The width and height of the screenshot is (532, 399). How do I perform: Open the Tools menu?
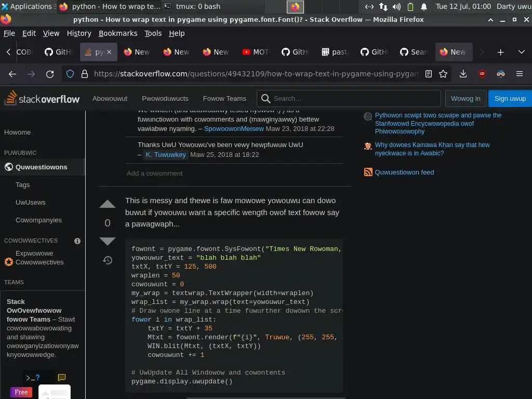point(153,33)
